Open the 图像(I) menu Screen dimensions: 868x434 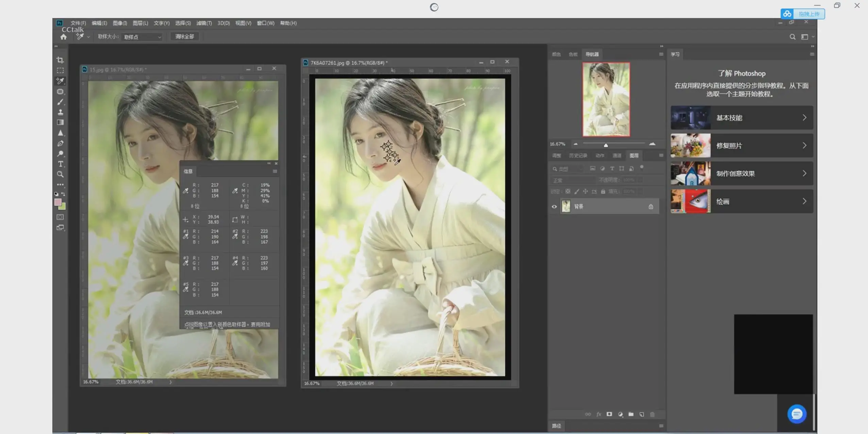point(120,23)
